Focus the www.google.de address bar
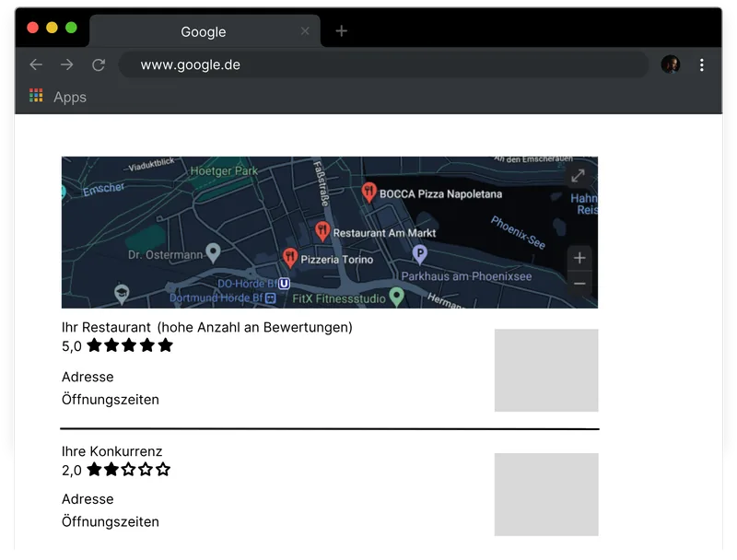The height and width of the screenshot is (560, 737). pyautogui.click(x=383, y=64)
